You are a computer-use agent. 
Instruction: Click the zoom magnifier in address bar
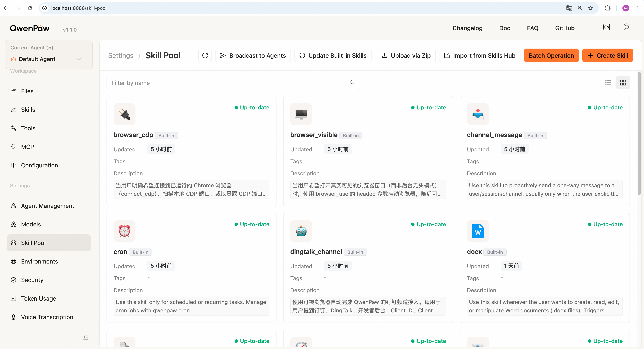[580, 8]
